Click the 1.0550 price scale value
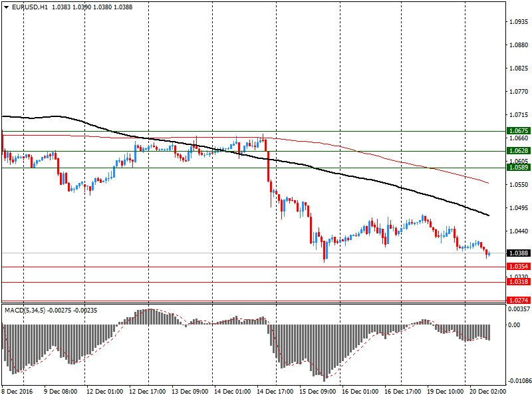 coord(519,185)
